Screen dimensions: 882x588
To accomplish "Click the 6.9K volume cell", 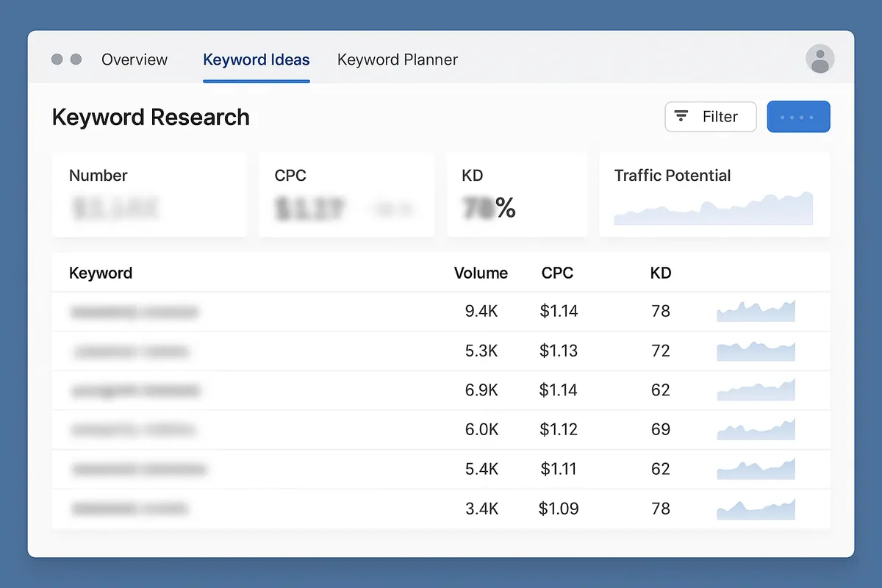I will (x=481, y=390).
